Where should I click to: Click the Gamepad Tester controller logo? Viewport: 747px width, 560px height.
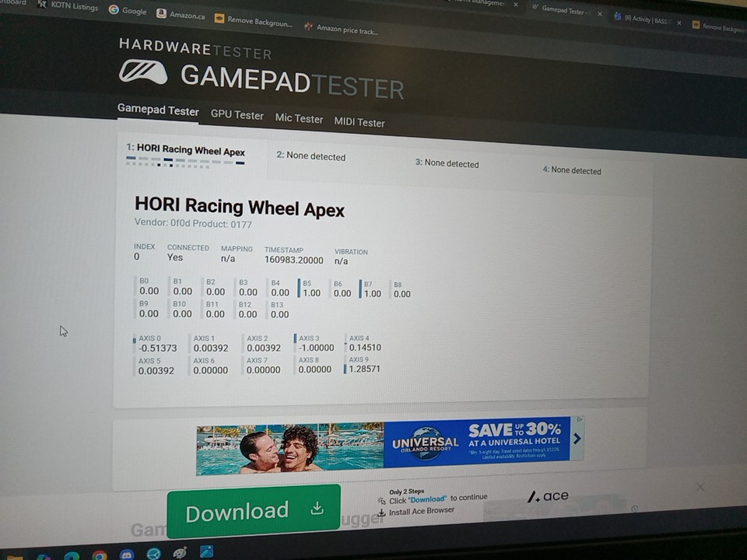pos(143,72)
